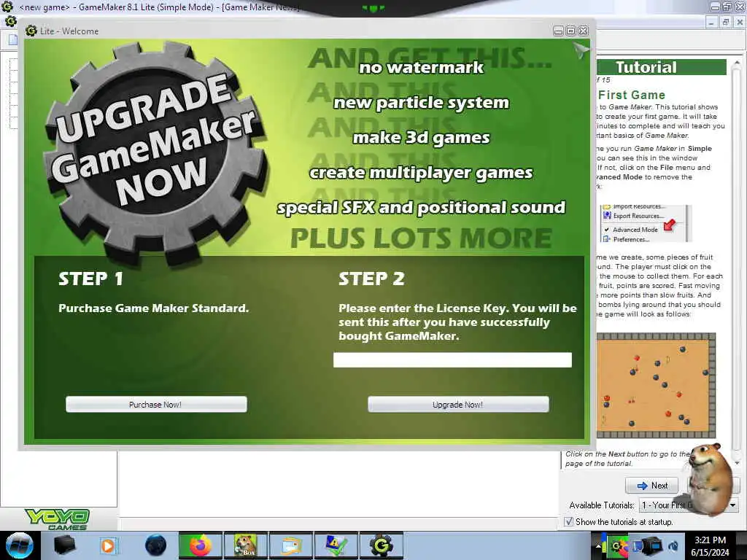Click the 'make 3d games' feature text
This screenshot has width=747, height=560.
tap(421, 138)
